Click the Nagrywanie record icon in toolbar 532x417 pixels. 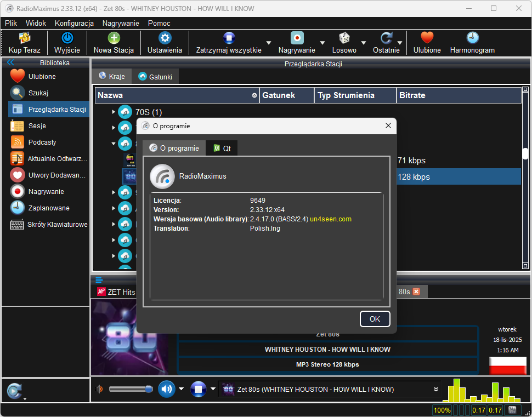(297, 38)
